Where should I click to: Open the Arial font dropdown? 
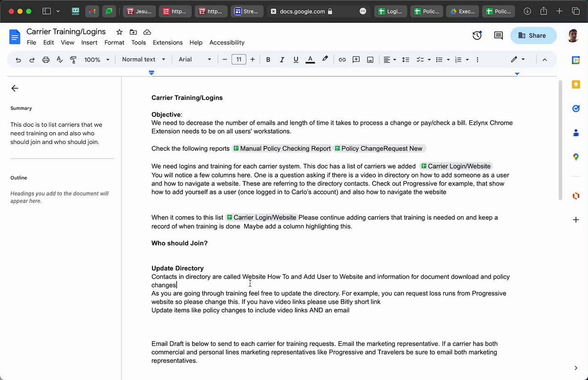pyautogui.click(x=195, y=60)
